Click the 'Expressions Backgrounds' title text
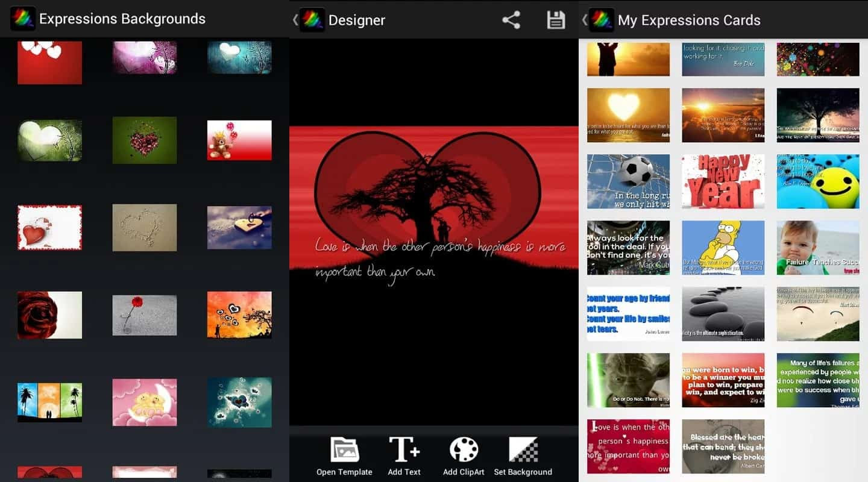The height and width of the screenshot is (482, 868). [x=122, y=19]
